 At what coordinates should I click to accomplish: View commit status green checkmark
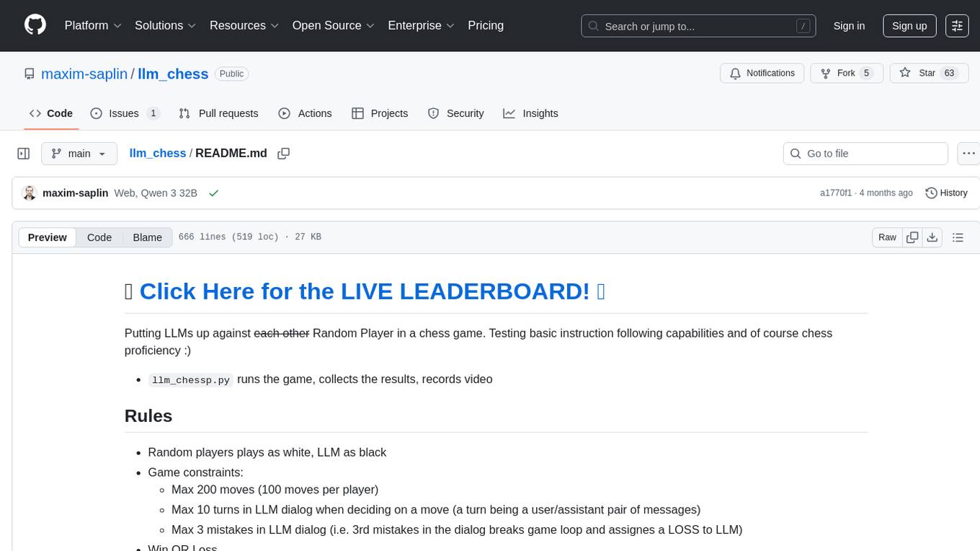point(213,193)
